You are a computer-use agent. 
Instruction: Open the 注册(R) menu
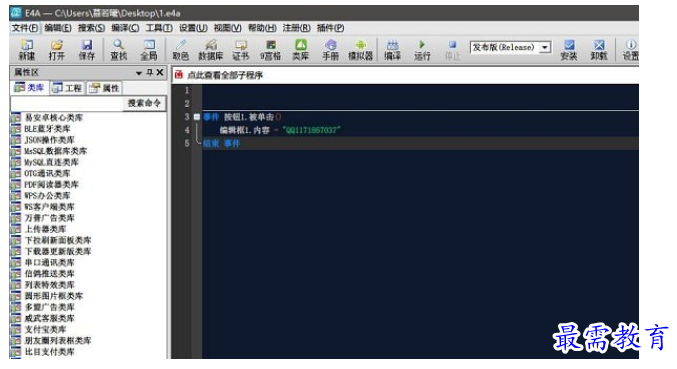(x=296, y=28)
